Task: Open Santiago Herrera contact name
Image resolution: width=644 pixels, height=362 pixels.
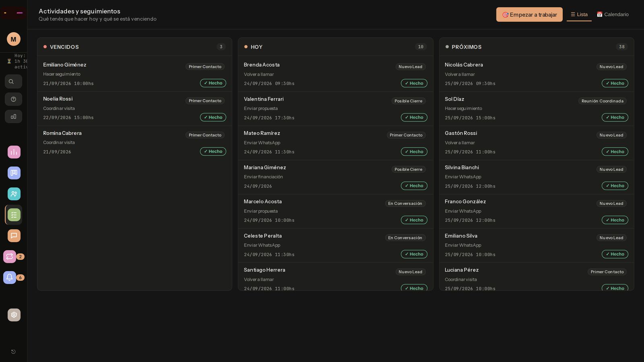Action: pyautogui.click(x=264, y=270)
